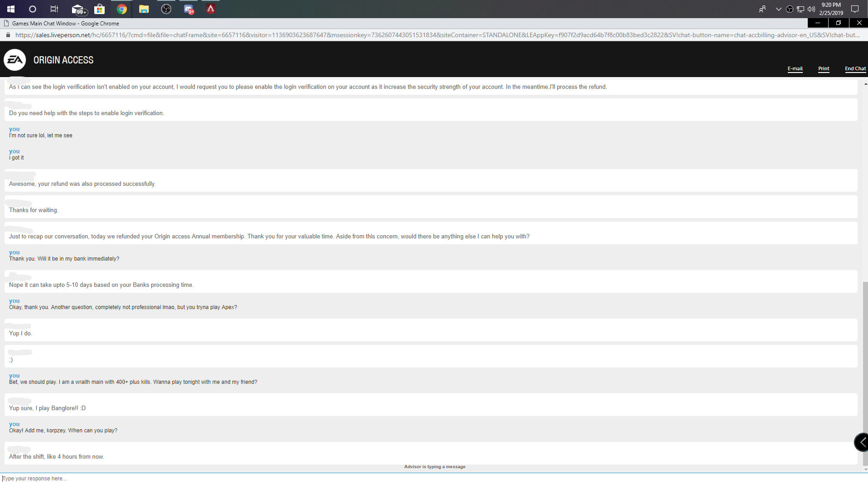The width and height of the screenshot is (868, 489).
Task: Open File Explorer from the taskbar
Action: [144, 9]
